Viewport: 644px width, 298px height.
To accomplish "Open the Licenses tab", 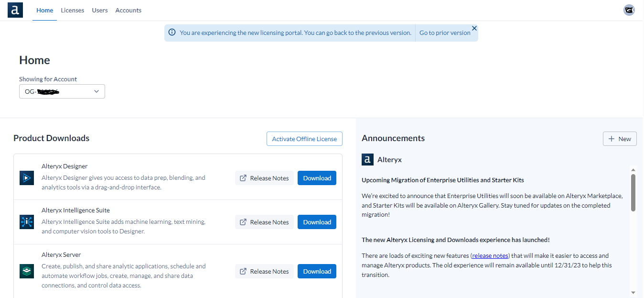I will [73, 10].
